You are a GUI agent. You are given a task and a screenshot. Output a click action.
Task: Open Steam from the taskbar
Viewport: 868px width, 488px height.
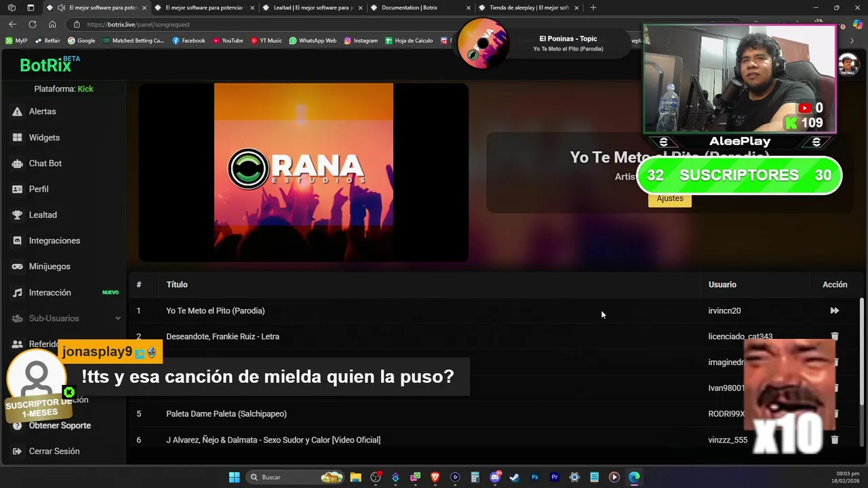[515, 477]
